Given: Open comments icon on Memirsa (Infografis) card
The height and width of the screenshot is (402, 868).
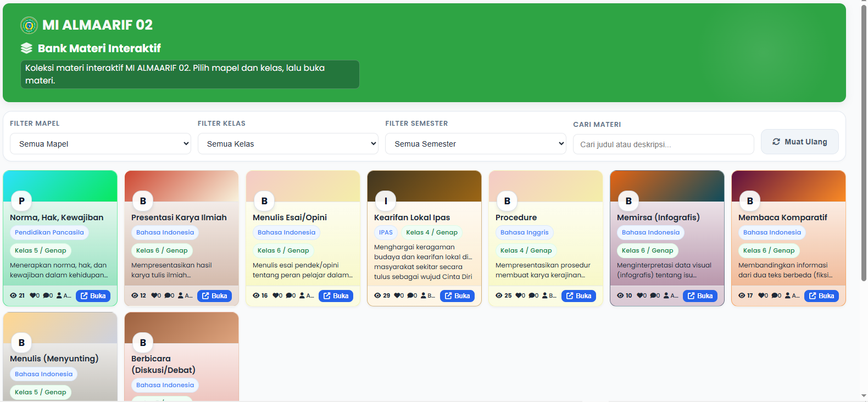Looking at the screenshot, I should coord(653,295).
